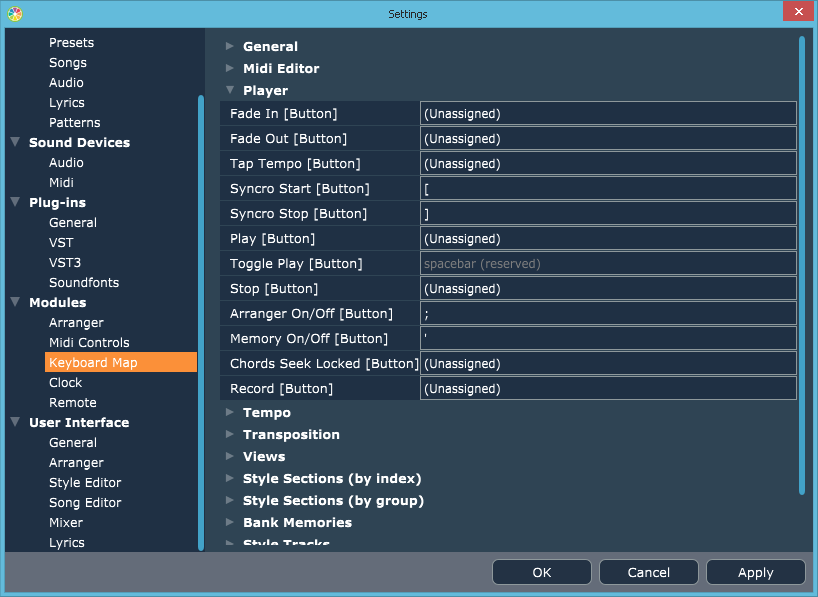
Task: Expand the Midi Editor section
Action: 230,68
